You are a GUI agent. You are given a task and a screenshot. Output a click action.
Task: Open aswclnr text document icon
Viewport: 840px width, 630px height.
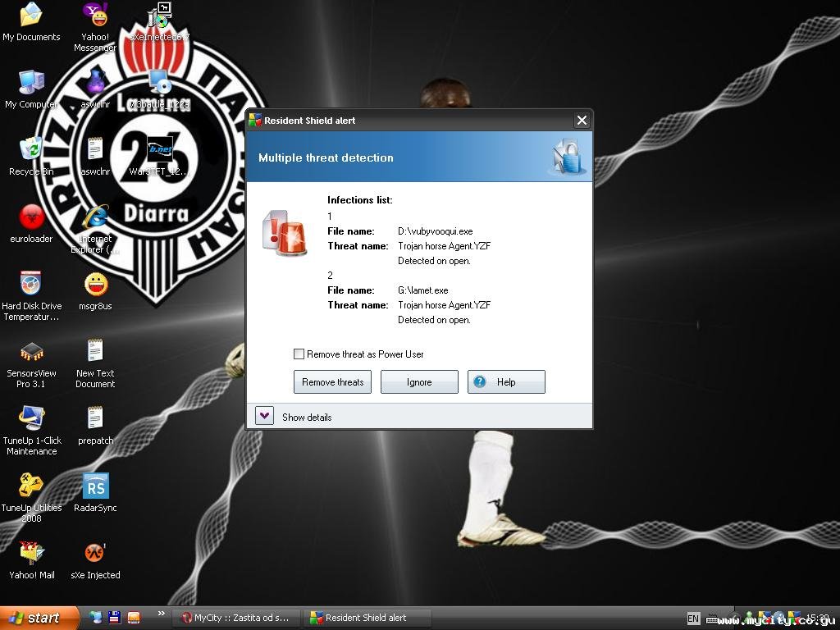pyautogui.click(x=95, y=157)
